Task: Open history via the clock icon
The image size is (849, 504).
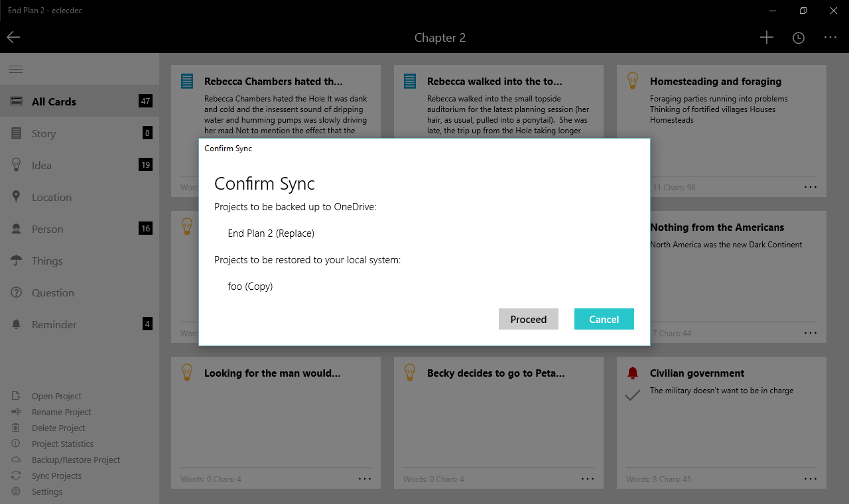Action: click(x=799, y=38)
